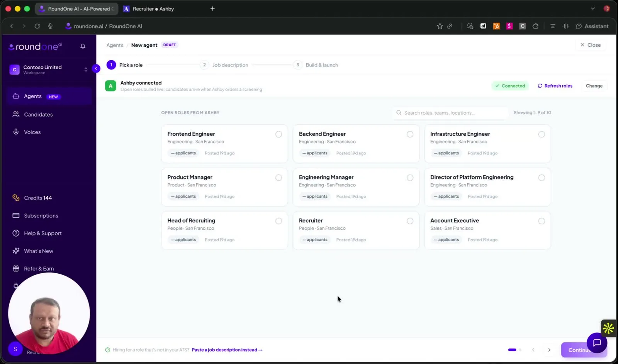Click the RoundOne logo in sidebar

(35, 47)
